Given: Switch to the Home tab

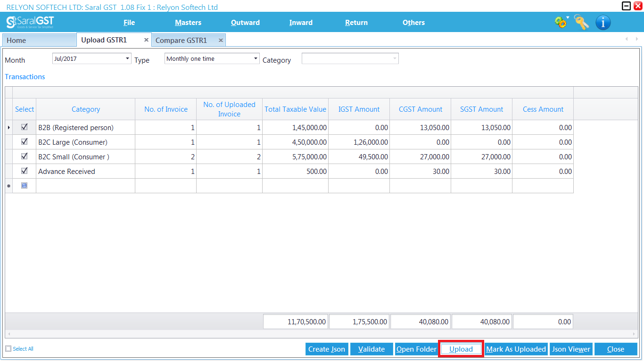Looking at the screenshot, I should tap(39, 40).
